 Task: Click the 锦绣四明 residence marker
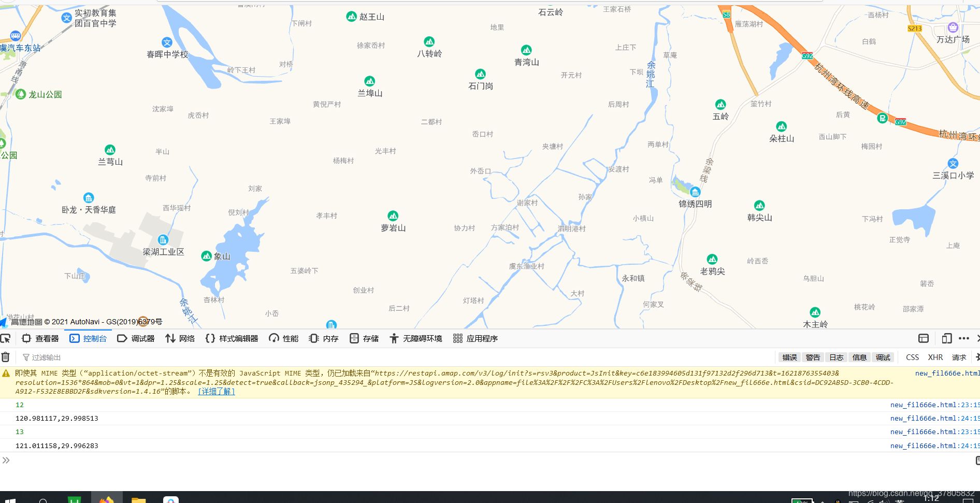point(695,192)
